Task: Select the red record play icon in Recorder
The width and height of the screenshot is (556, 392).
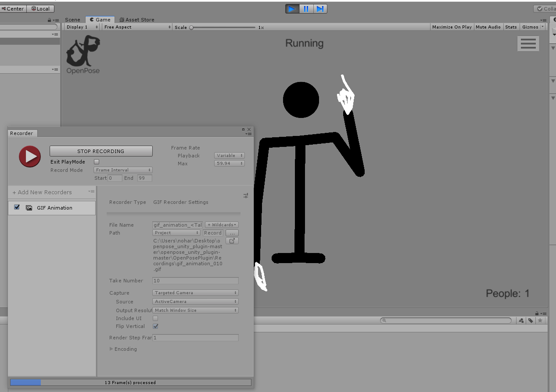Action: 29,156
